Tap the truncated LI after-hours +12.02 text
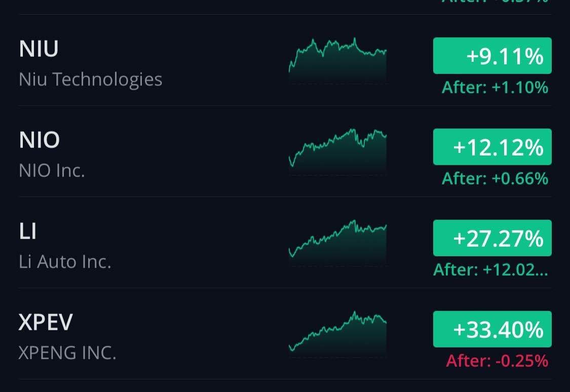 490,270
